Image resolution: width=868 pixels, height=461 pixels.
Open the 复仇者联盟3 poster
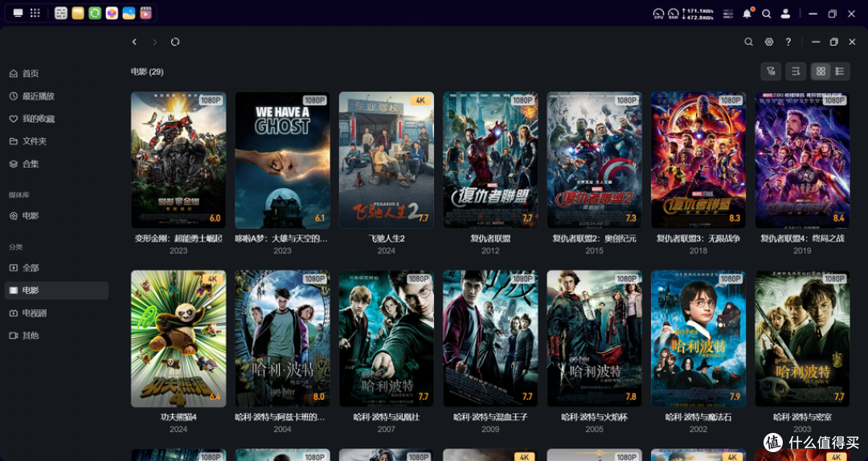pos(698,160)
